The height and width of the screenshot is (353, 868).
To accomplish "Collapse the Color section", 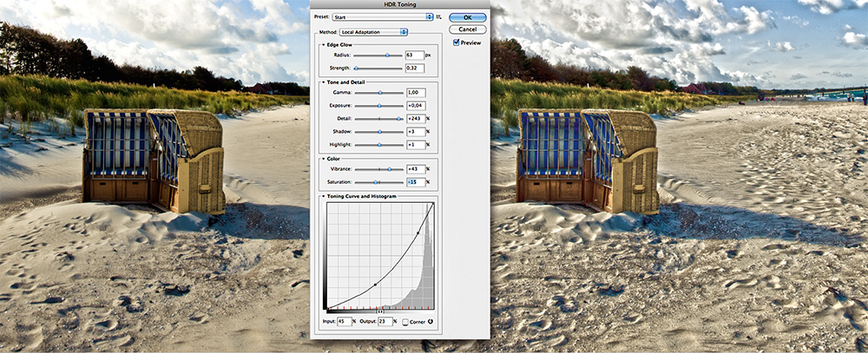I will pos(322,160).
